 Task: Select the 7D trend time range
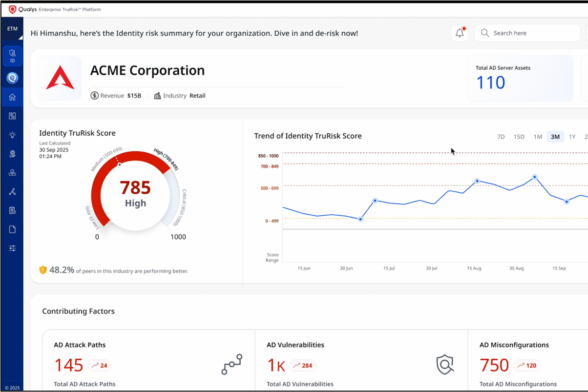coord(501,137)
